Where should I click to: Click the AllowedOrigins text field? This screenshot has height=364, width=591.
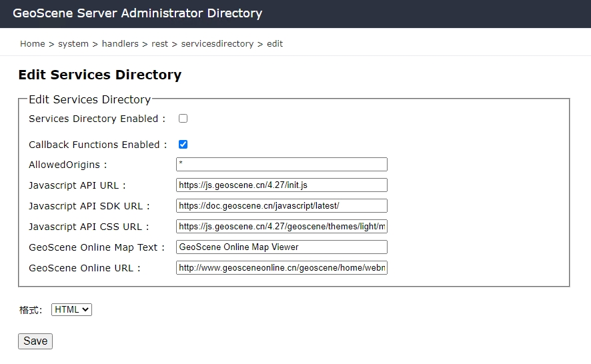click(281, 165)
